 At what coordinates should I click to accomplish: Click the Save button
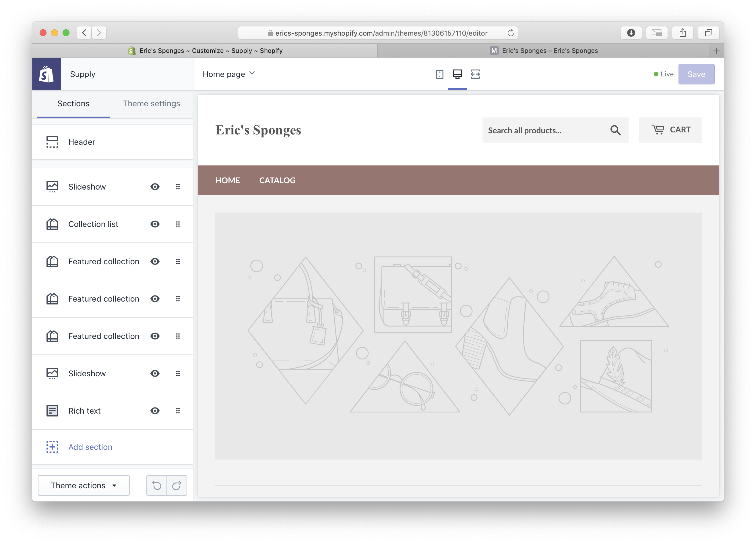pyautogui.click(x=696, y=74)
